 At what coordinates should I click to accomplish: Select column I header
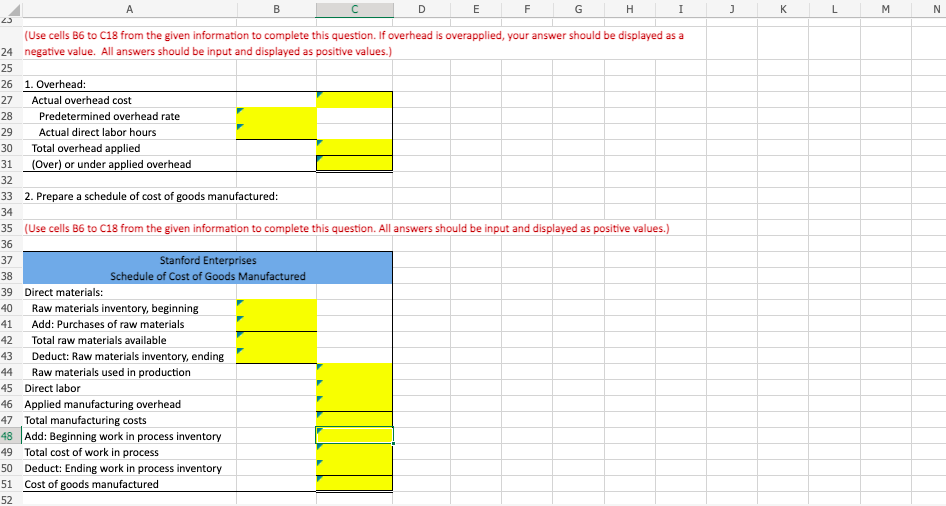pyautogui.click(x=681, y=8)
